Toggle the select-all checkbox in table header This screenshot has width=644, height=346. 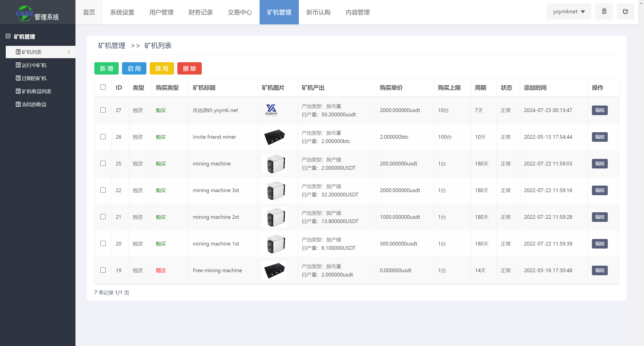(x=103, y=87)
